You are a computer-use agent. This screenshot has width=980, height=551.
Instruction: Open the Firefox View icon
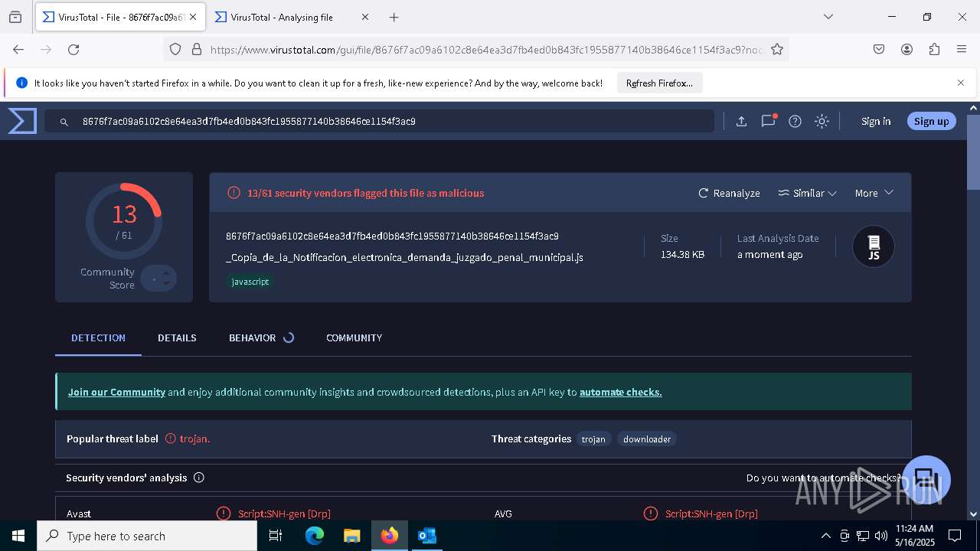(15, 17)
